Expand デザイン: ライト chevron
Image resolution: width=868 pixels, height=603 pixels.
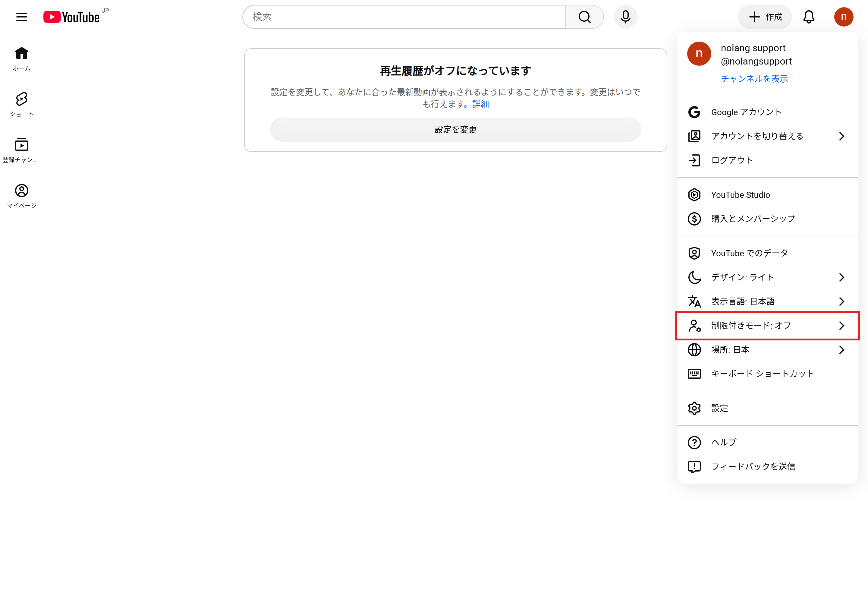[x=841, y=277]
